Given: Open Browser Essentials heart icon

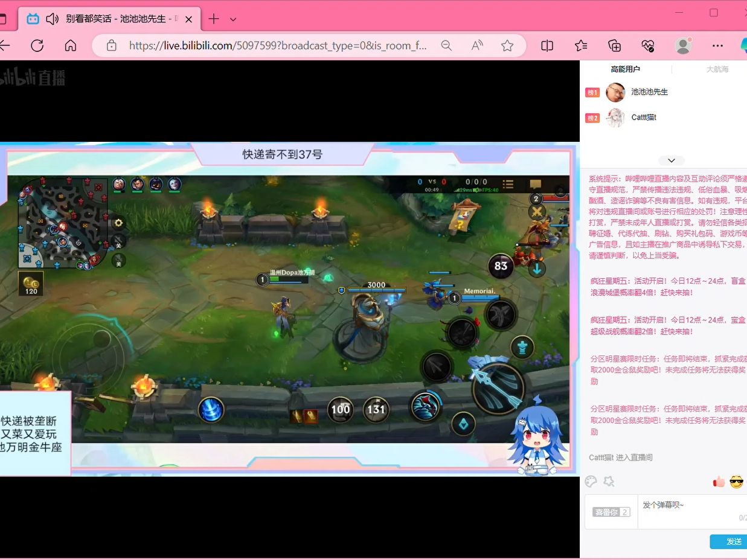Looking at the screenshot, I should pos(648,45).
